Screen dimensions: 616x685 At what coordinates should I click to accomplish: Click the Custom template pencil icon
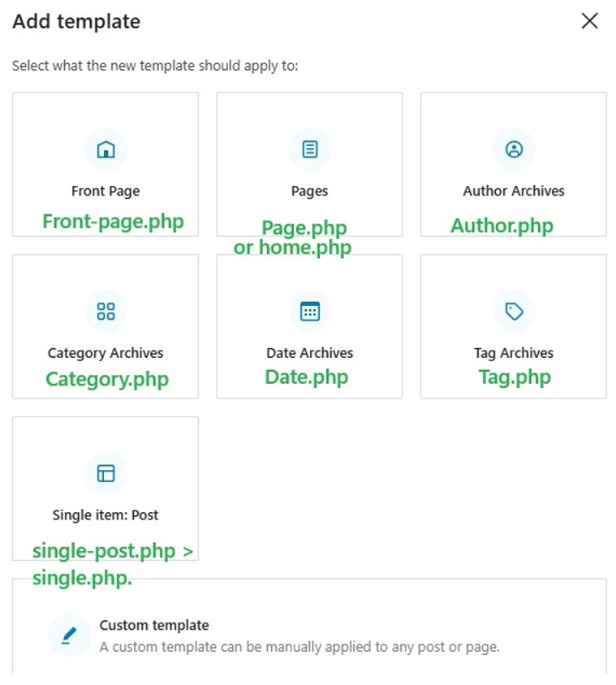pos(68,635)
